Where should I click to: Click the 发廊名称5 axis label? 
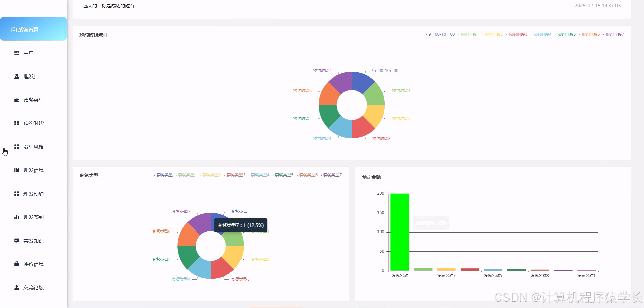pos(493,276)
